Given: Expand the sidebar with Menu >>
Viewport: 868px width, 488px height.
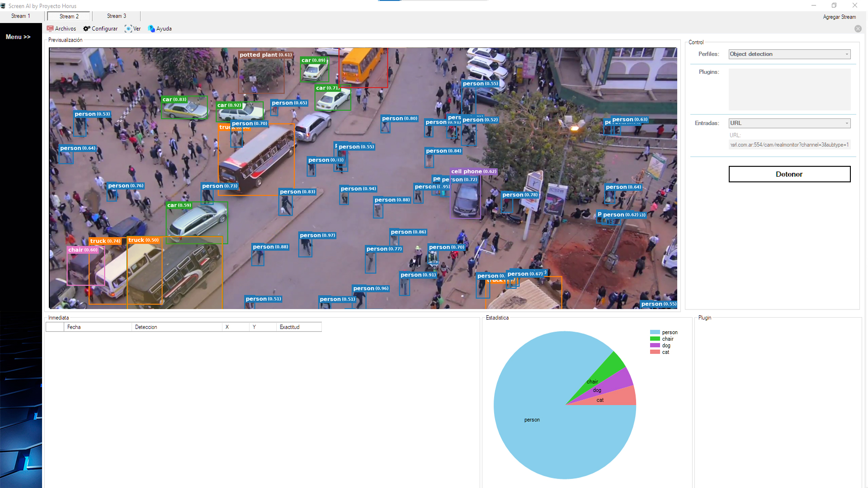Looking at the screenshot, I should (18, 37).
